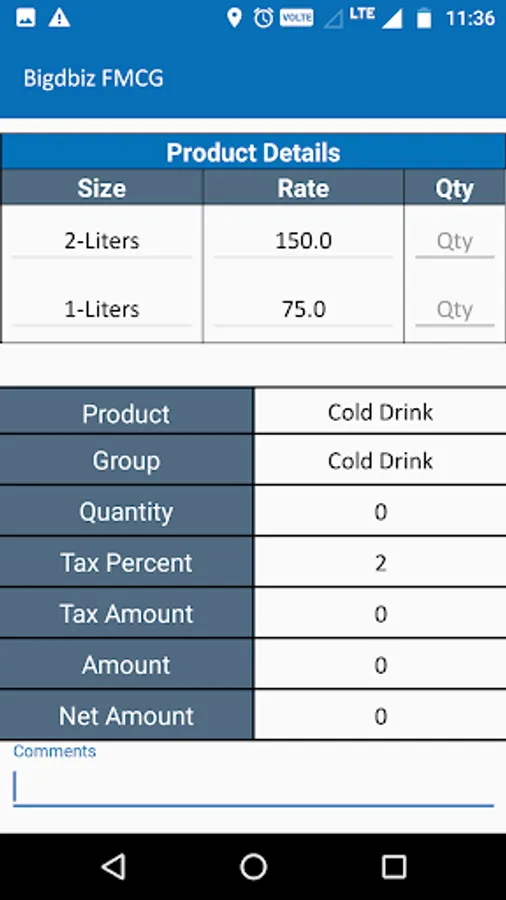Tap the 75.0 rate field
The height and width of the screenshot is (900, 506).
[x=303, y=311]
